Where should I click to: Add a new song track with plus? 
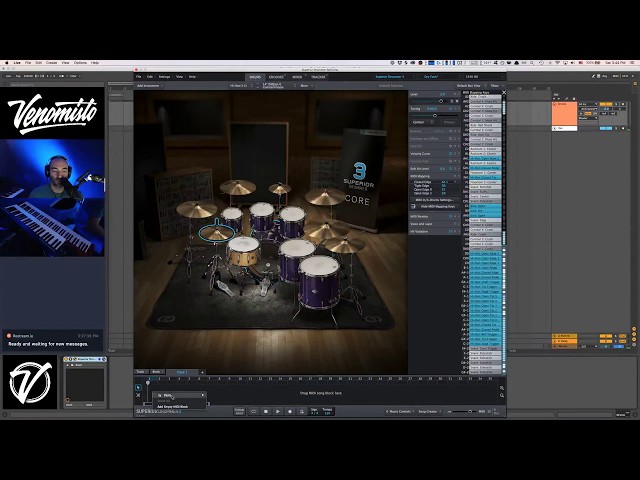point(202,372)
